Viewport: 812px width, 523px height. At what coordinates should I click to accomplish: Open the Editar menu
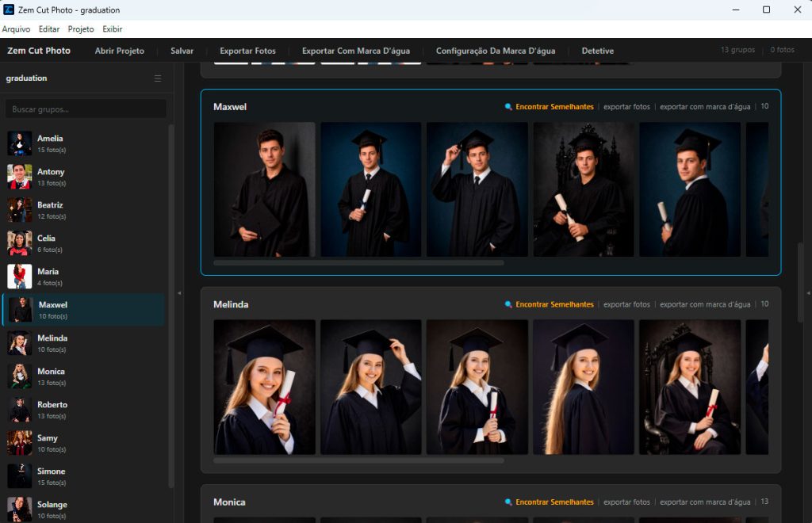tap(49, 29)
